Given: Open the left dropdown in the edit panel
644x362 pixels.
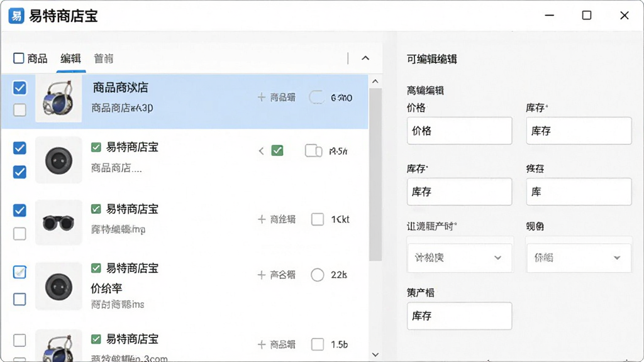Looking at the screenshot, I should tap(460, 258).
